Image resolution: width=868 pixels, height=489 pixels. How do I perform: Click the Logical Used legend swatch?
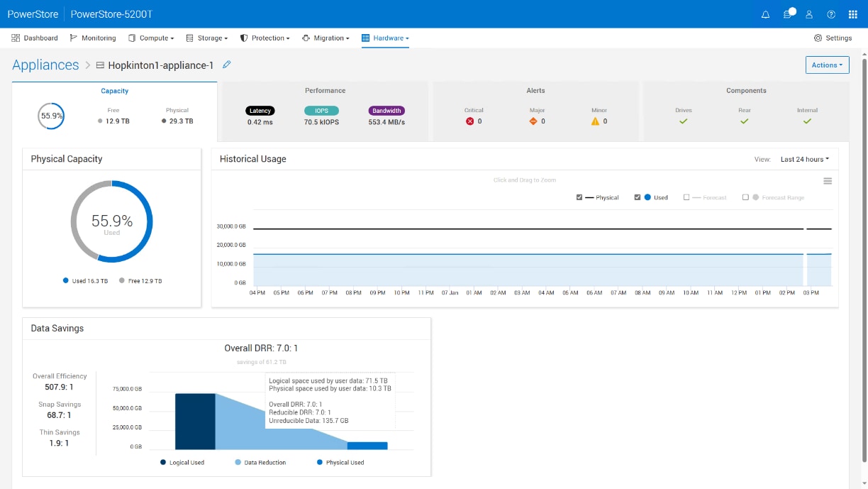(x=163, y=462)
